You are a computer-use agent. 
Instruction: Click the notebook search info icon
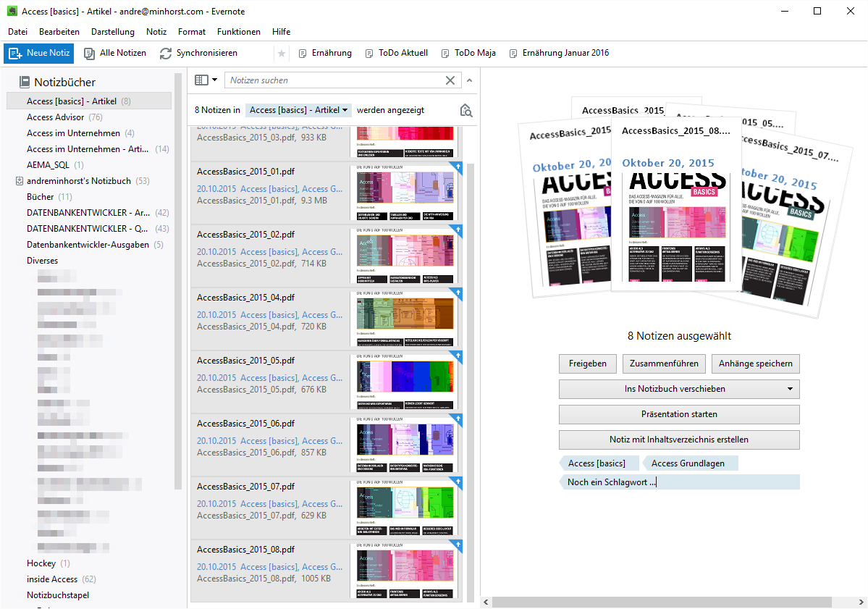coord(466,110)
